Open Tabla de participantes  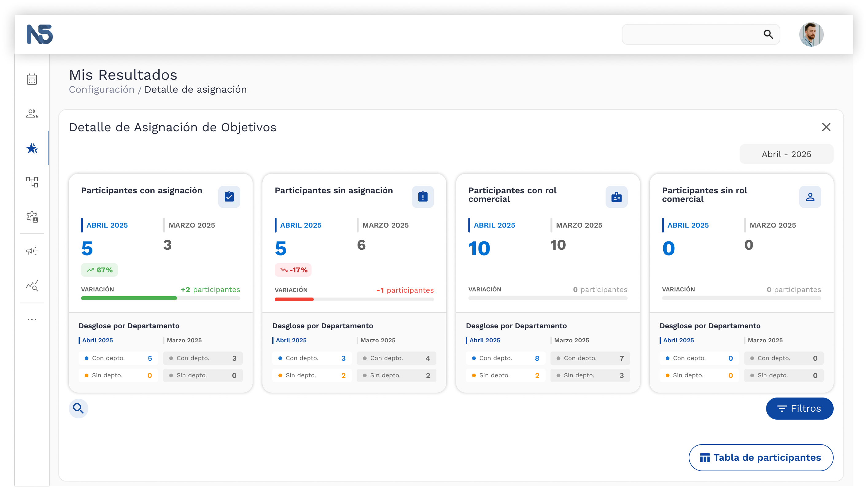[761, 457]
